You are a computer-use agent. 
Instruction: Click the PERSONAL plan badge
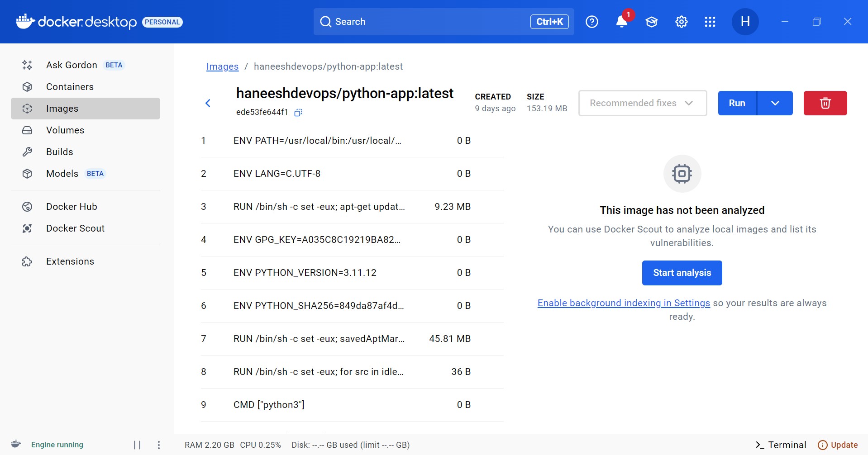[x=162, y=22]
